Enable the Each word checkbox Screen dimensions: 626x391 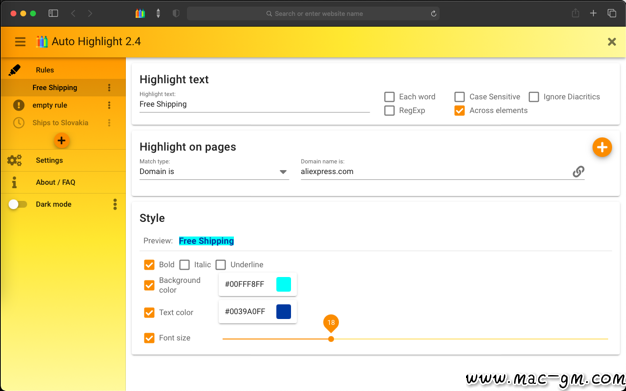389,97
